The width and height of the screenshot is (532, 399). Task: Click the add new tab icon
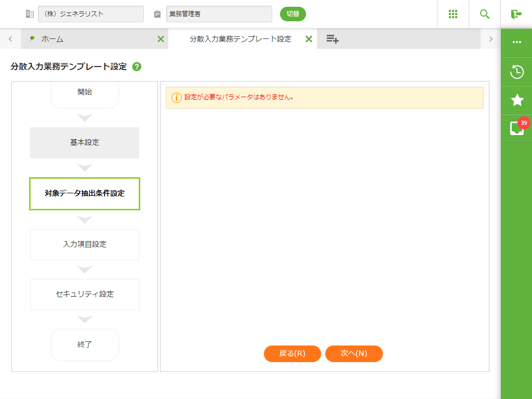coord(332,39)
